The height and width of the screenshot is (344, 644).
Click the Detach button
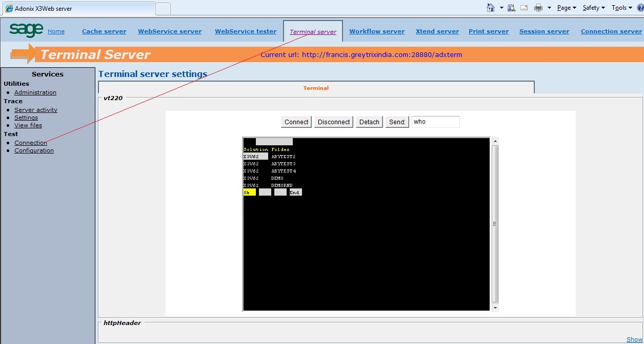point(369,122)
